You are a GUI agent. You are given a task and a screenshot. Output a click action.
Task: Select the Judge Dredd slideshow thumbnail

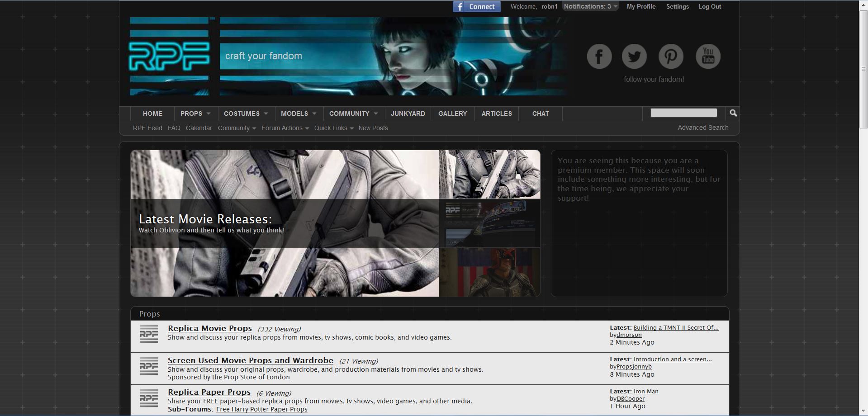489,272
